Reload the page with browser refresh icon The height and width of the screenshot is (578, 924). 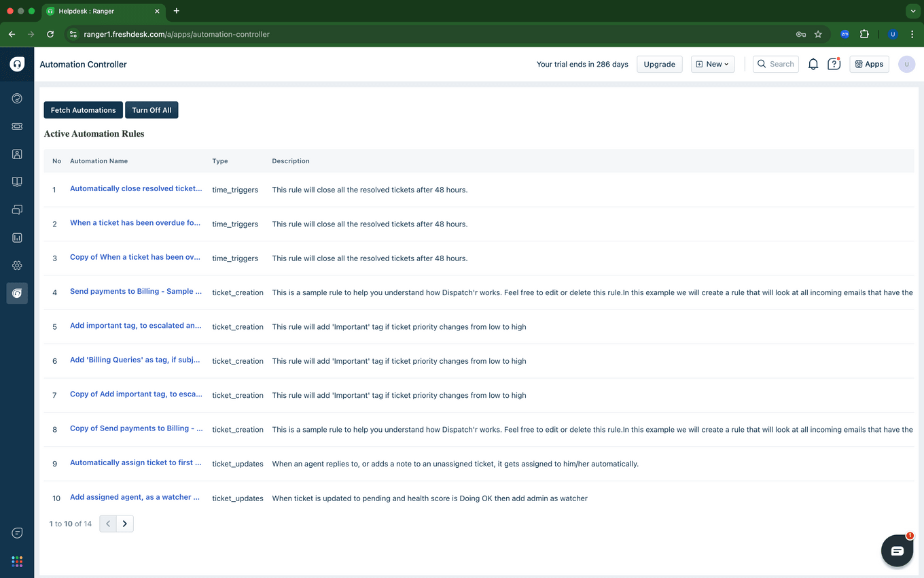pyautogui.click(x=50, y=34)
